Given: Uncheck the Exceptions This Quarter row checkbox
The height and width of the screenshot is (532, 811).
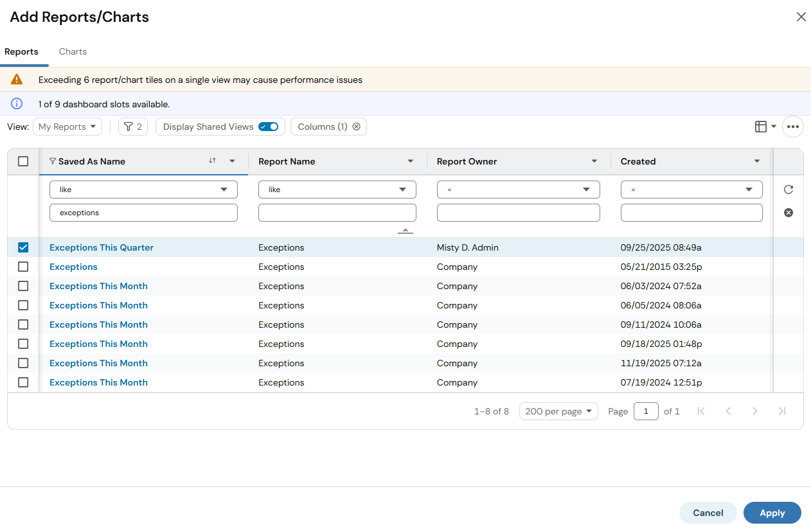Looking at the screenshot, I should (x=23, y=247).
